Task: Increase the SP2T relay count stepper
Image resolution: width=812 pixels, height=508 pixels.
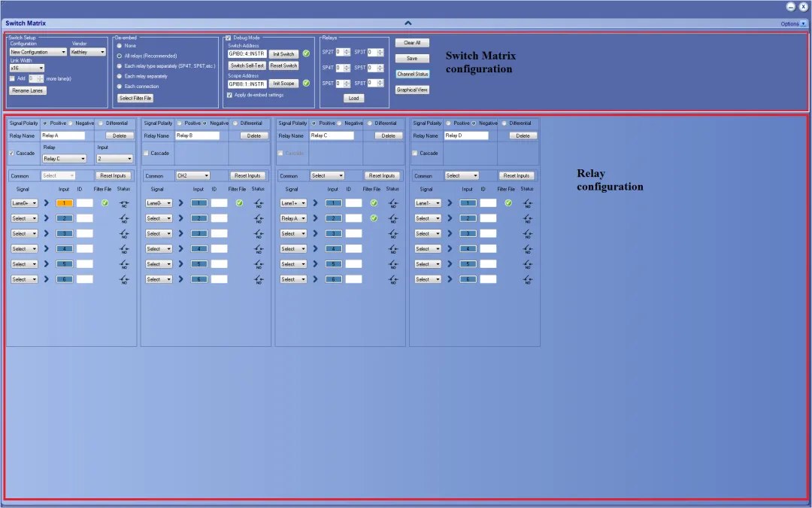Action: coord(347,50)
